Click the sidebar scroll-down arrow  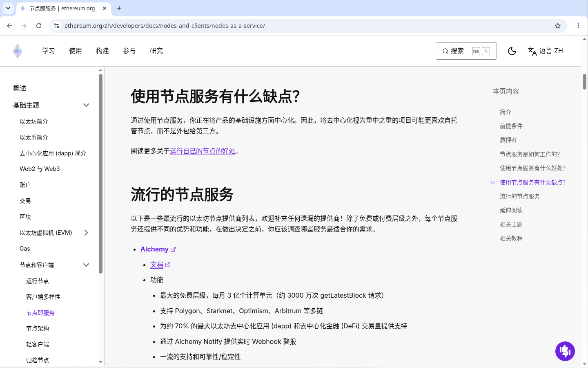point(100,362)
